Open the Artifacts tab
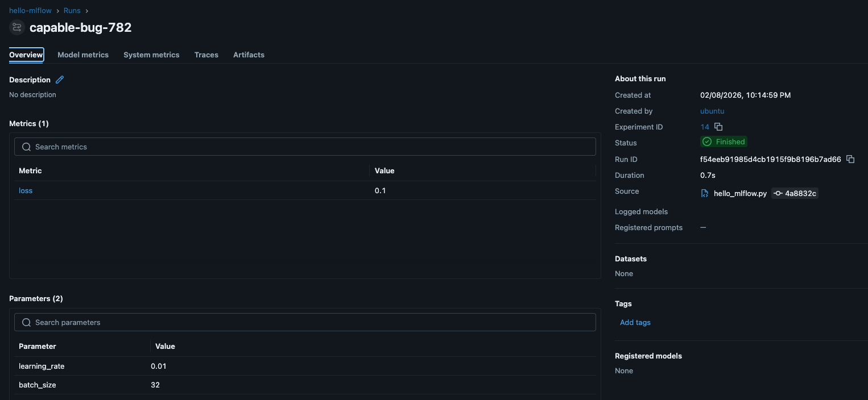The width and height of the screenshot is (868, 400). pyautogui.click(x=249, y=55)
